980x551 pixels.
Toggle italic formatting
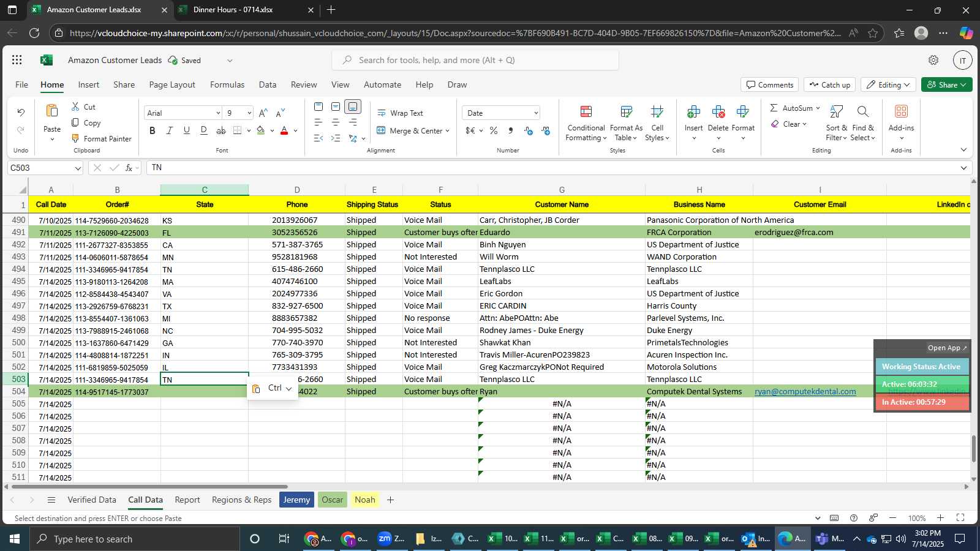coord(170,130)
